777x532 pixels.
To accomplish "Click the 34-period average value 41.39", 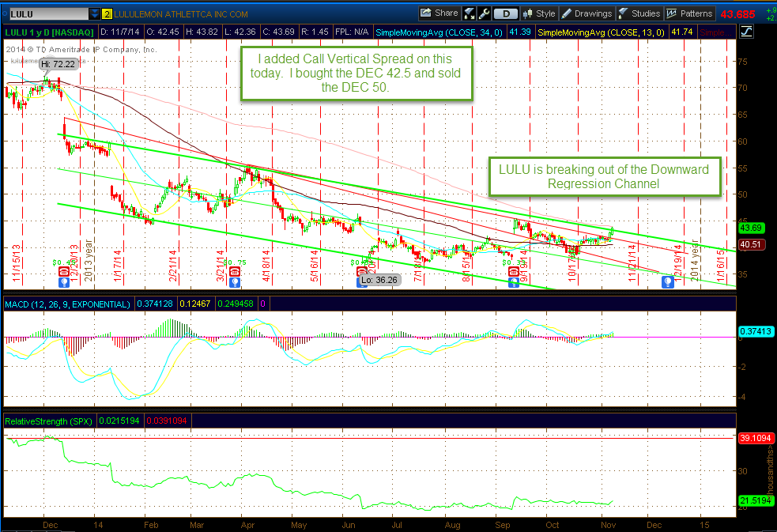I will click(520, 32).
